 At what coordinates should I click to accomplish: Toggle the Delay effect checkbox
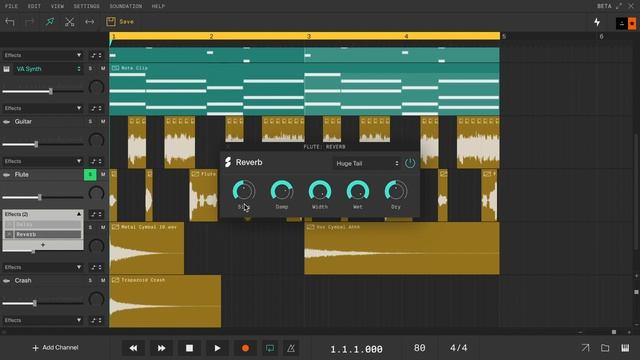click(9, 224)
